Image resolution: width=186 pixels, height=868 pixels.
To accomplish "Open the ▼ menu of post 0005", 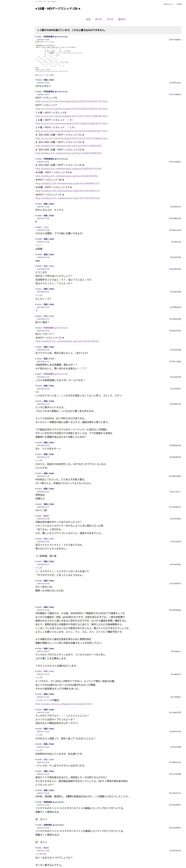I will click(x=36, y=204).
